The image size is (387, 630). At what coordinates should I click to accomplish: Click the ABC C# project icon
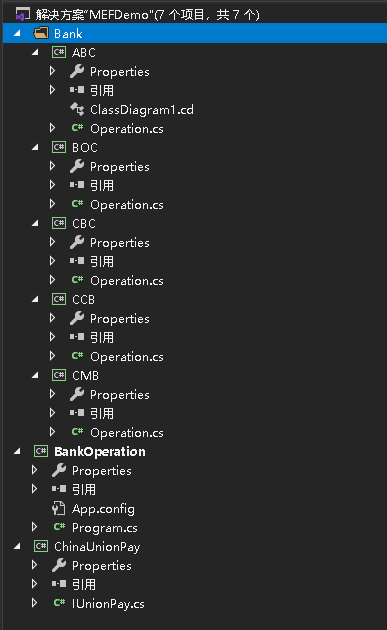[x=59, y=52]
